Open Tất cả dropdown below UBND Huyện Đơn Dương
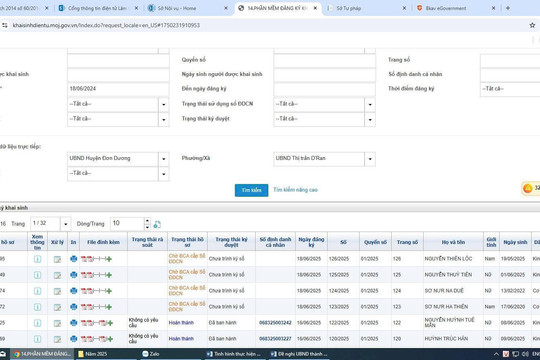This screenshot has height=360, width=540. [164, 174]
